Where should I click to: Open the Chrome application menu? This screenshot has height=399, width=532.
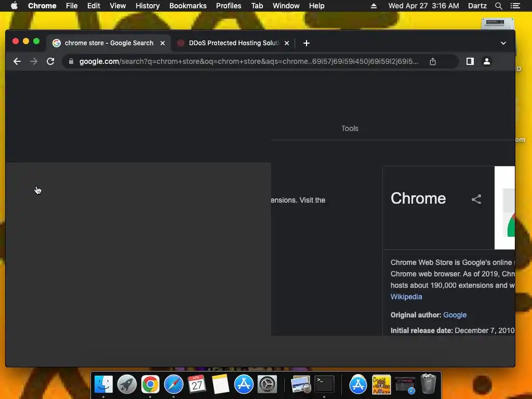[x=42, y=6]
